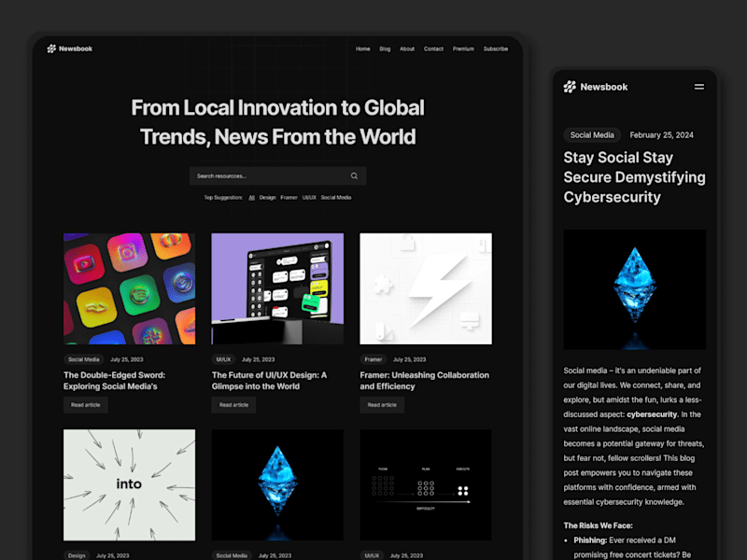Click the February 25, 2024 date

(661, 134)
